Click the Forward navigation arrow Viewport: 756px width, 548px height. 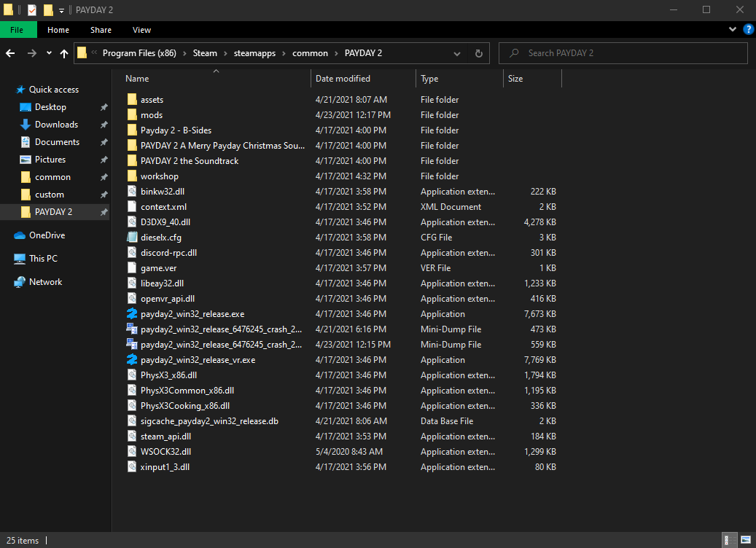[32, 53]
